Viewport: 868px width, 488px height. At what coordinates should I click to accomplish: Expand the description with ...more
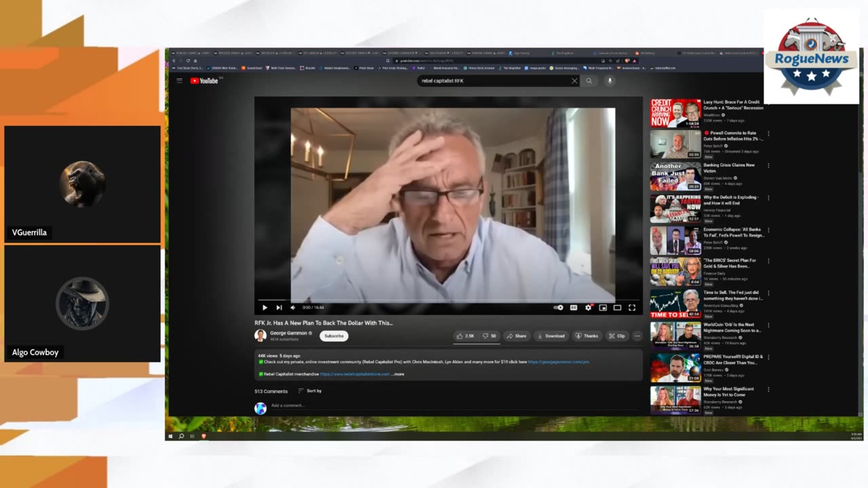tap(398, 374)
